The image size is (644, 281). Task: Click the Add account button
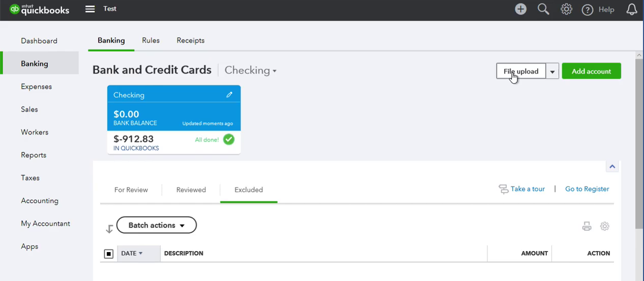click(591, 71)
